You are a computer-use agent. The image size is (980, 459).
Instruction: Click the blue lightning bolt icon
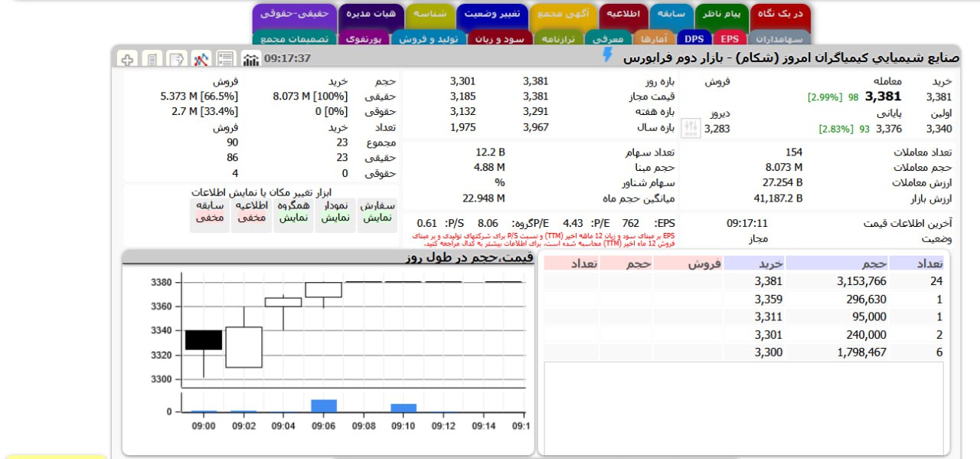[x=608, y=55]
